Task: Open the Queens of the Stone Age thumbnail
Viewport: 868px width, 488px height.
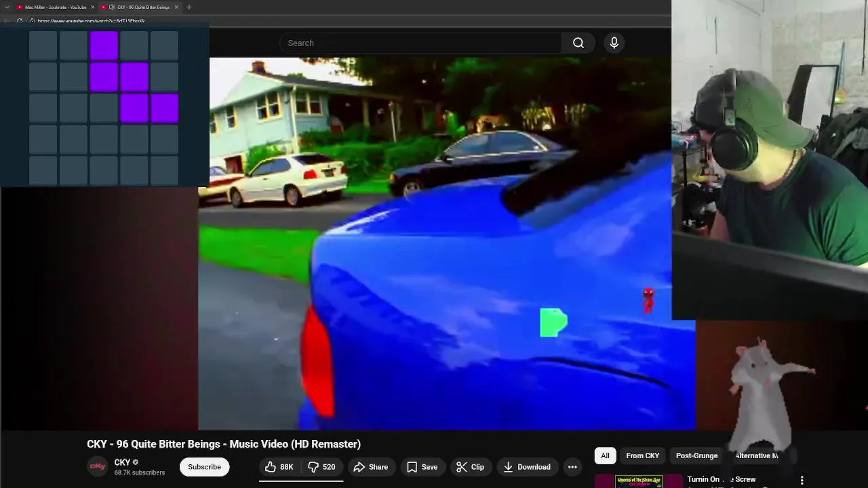Action: tap(639, 481)
